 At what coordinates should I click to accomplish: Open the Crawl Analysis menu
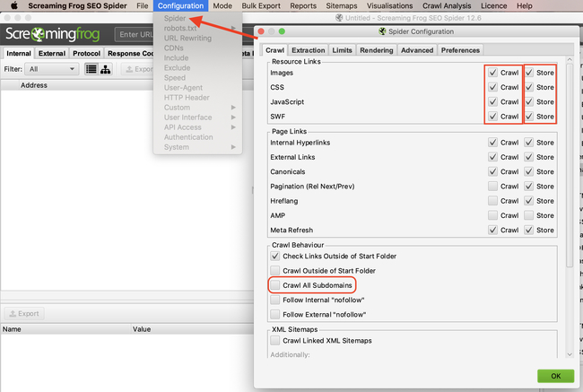click(447, 5)
